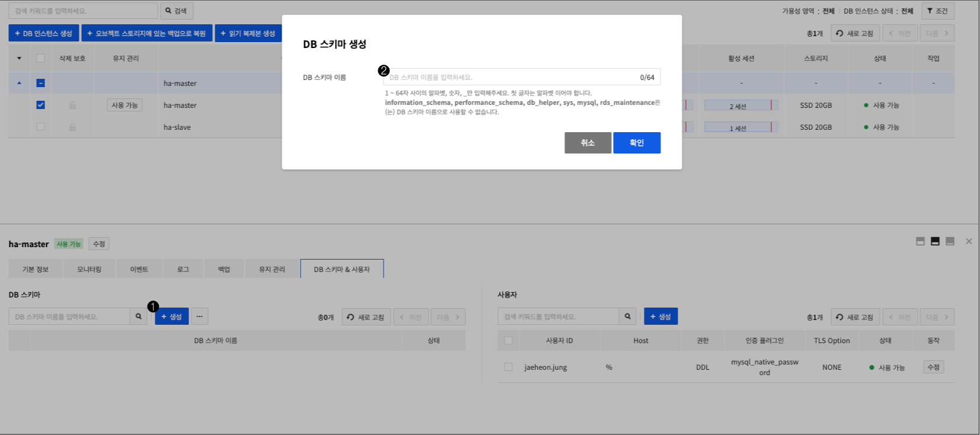
Task: Switch to the 로그 tab
Action: pos(183,269)
